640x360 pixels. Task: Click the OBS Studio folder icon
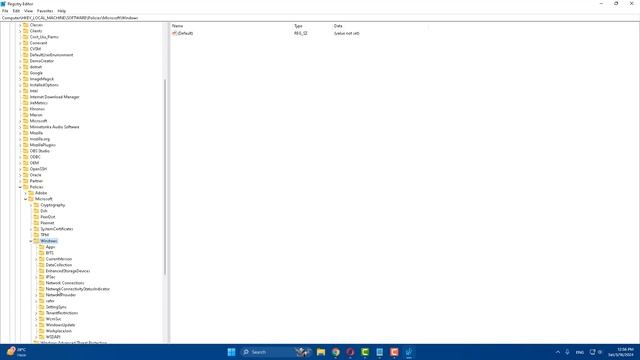pos(26,151)
